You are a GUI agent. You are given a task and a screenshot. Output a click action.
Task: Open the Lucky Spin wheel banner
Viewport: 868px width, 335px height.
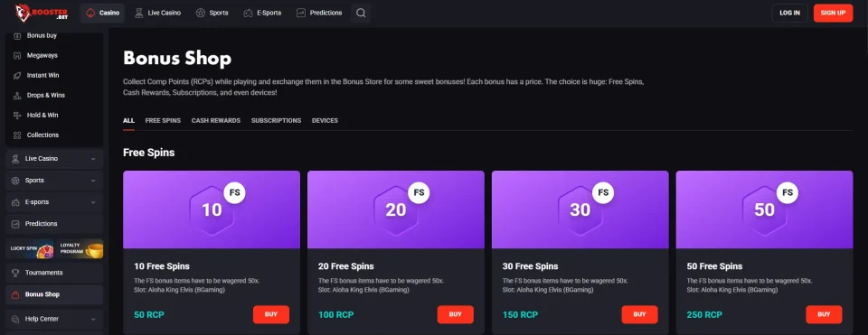pos(30,248)
